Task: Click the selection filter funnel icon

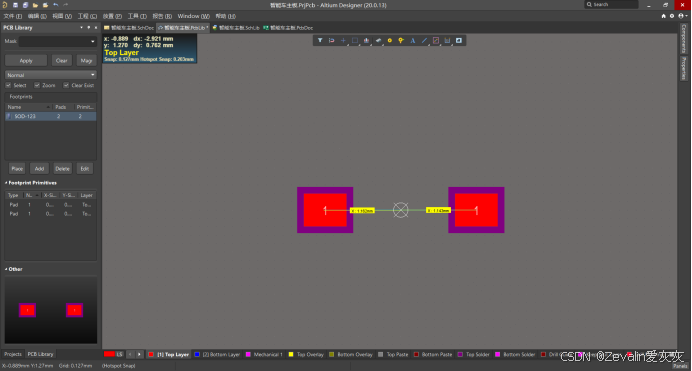Action: 320,41
